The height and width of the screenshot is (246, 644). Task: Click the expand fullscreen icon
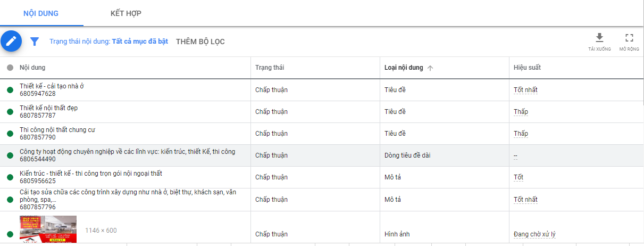point(629,38)
